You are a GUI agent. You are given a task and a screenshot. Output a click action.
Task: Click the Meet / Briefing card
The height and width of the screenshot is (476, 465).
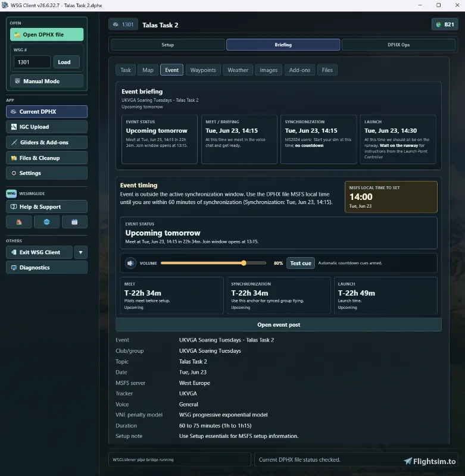239,139
